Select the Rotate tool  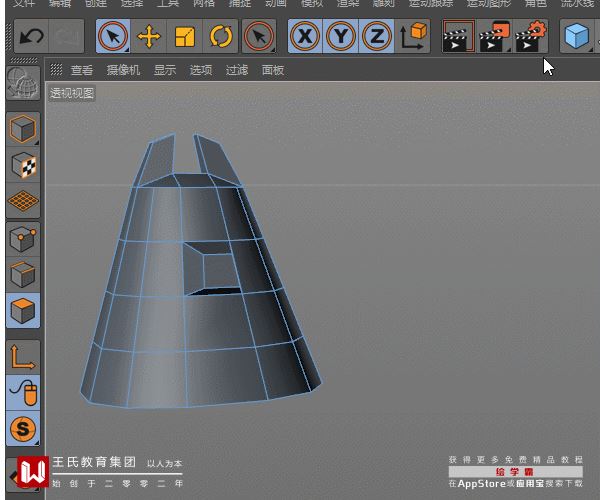pyautogui.click(x=221, y=36)
